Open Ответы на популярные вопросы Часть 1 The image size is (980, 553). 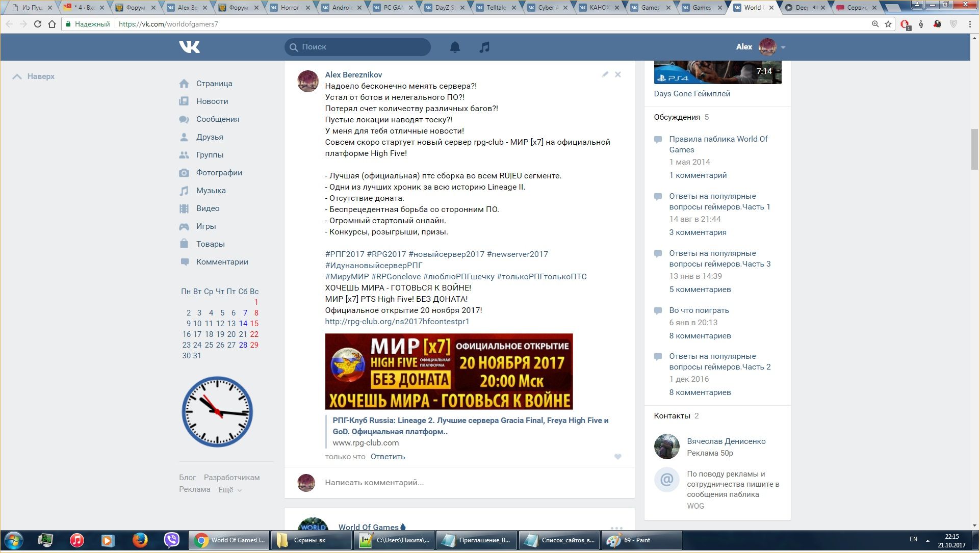719,201
